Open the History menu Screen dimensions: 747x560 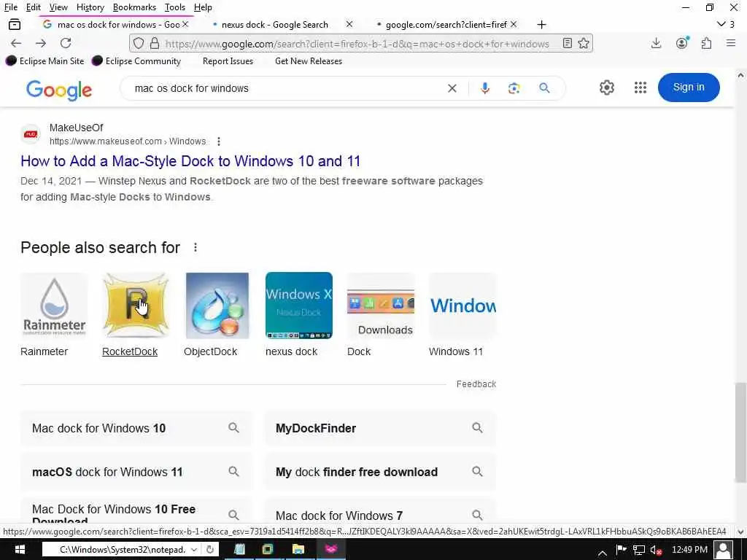(90, 7)
